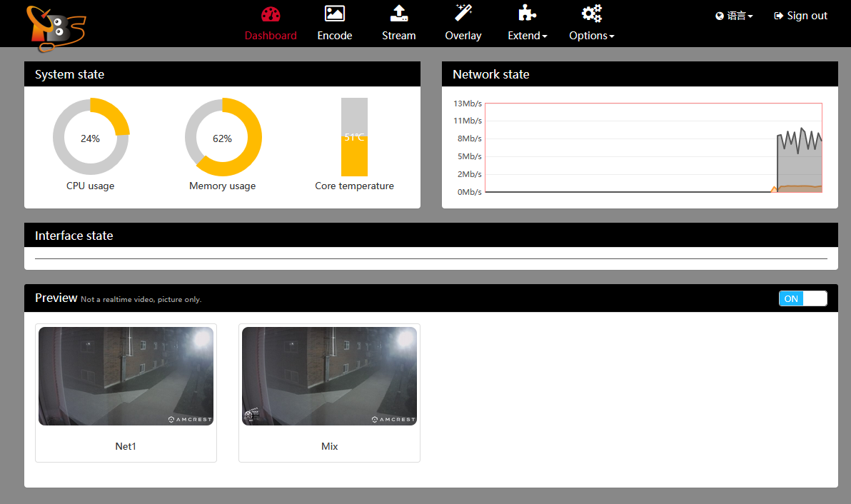The image size is (851, 504).
Task: Select the Mix preview thumbnail
Action: pyautogui.click(x=329, y=376)
